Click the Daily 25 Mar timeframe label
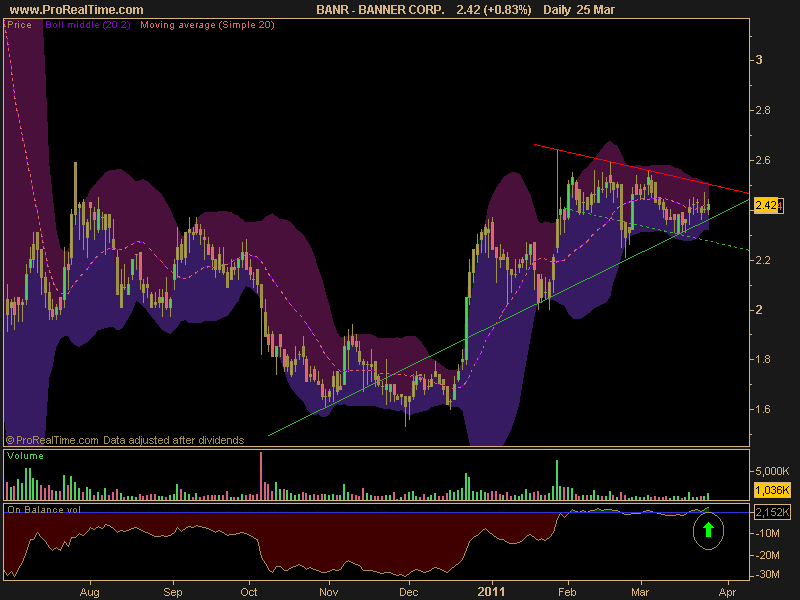This screenshot has width=800, height=600. pyautogui.click(x=579, y=10)
